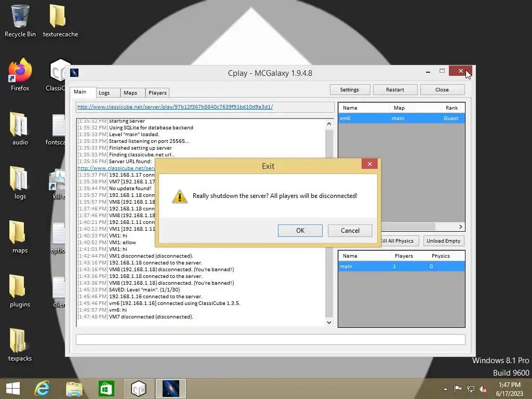The height and width of the screenshot is (399, 532).
Task: Click the muted volume tray icon
Action: tap(483, 389)
